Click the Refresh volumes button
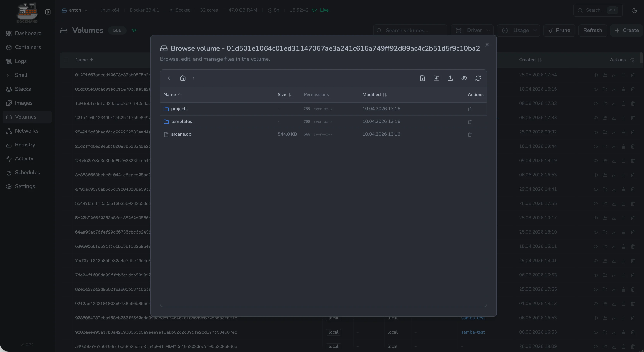Screen dimensions: 644x352 (x=593, y=31)
